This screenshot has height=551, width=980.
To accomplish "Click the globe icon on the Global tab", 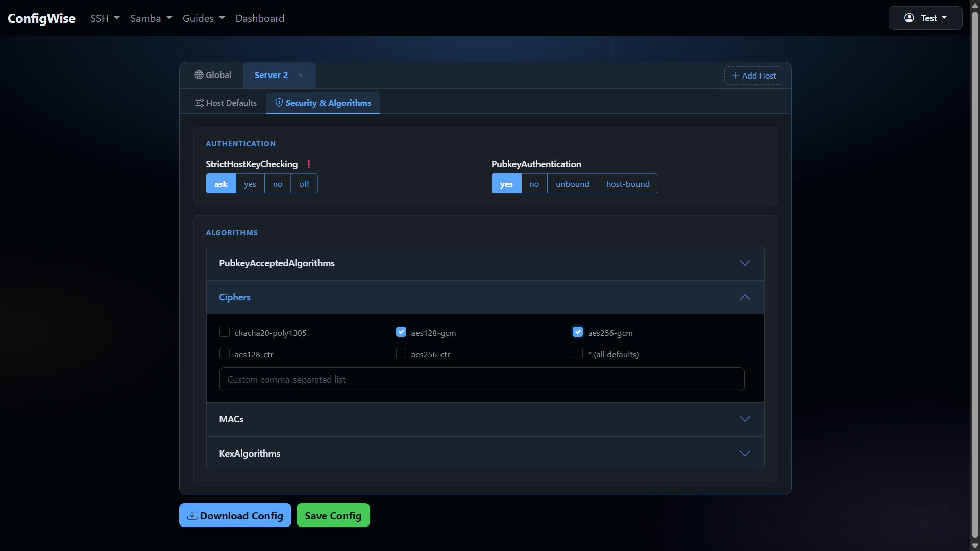I will tap(199, 74).
